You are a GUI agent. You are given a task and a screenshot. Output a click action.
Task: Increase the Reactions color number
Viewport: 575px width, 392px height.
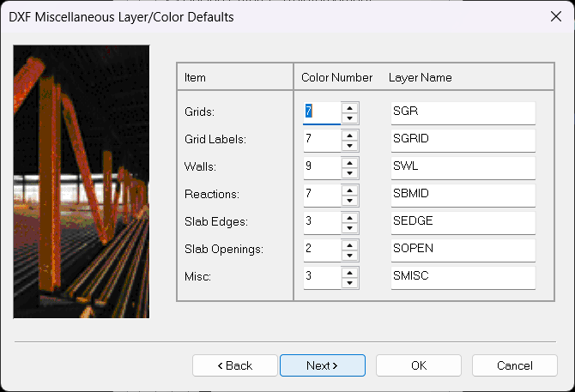click(349, 190)
